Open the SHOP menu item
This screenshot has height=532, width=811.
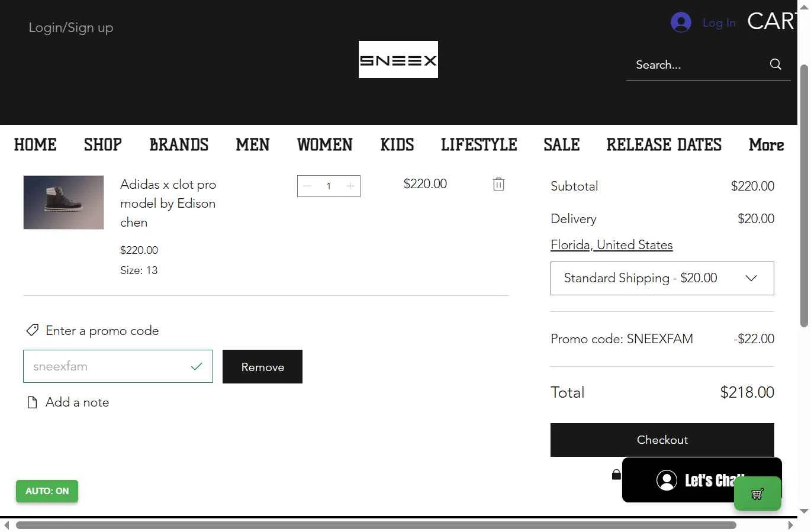[103, 145]
